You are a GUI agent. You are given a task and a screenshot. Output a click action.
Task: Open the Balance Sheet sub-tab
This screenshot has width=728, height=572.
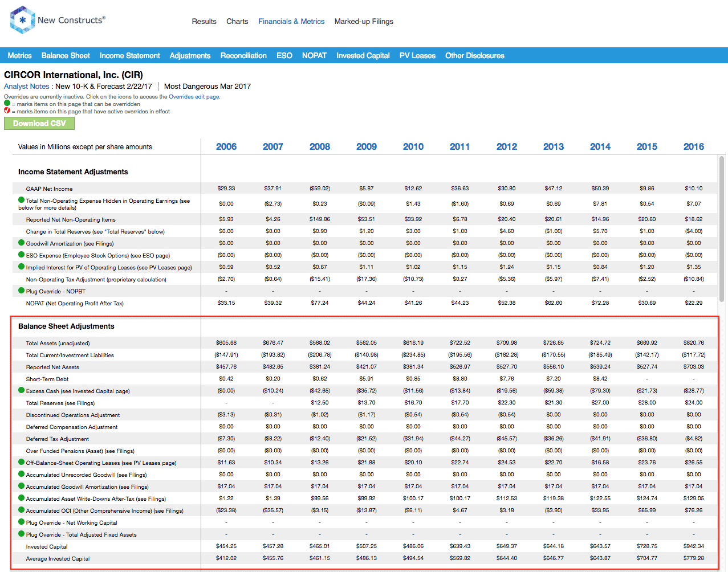(66, 55)
